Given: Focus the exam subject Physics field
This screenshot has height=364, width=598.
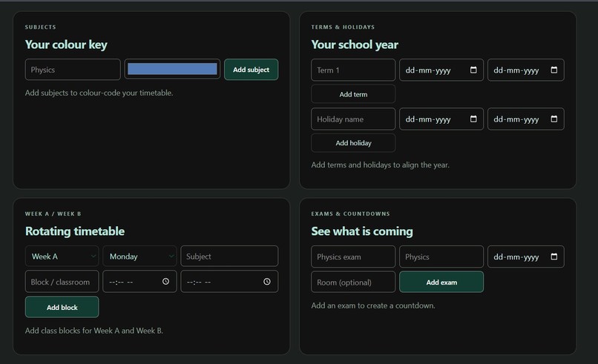Looking at the screenshot, I should 441,257.
